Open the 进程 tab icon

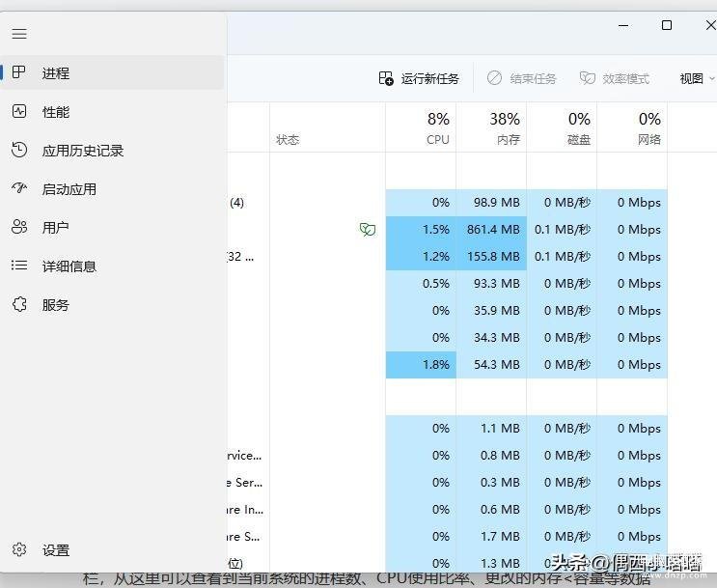coord(19,71)
